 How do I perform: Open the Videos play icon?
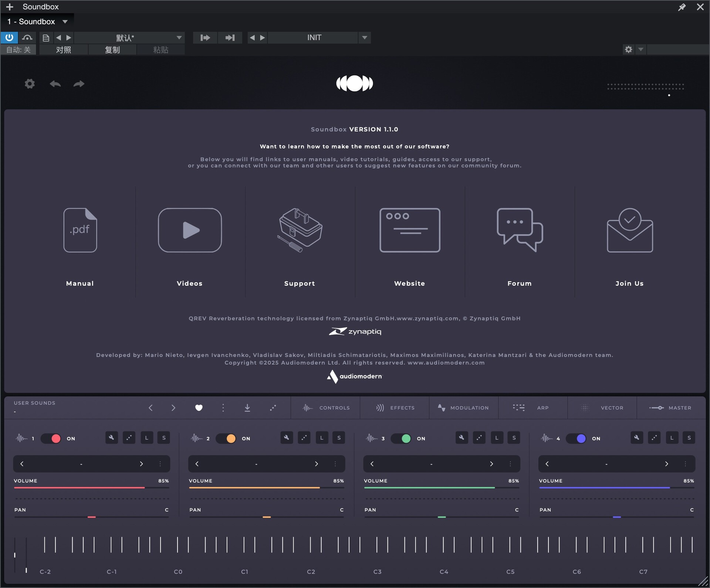click(190, 230)
